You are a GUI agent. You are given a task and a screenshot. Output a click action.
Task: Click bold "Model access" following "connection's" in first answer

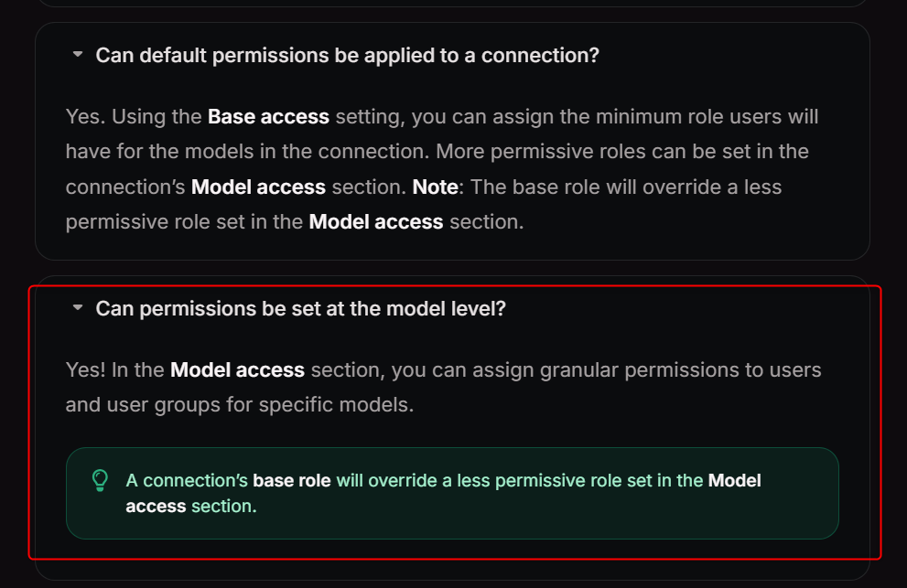tap(258, 187)
